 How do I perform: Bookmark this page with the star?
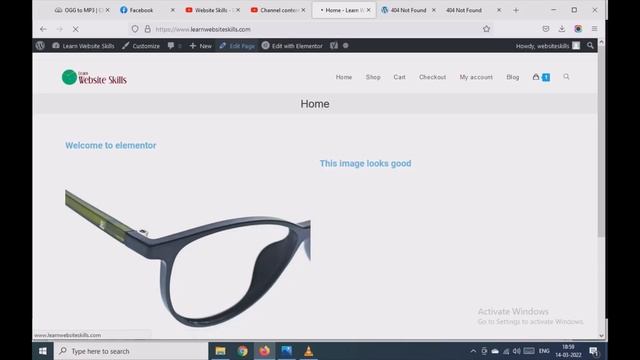(x=487, y=29)
